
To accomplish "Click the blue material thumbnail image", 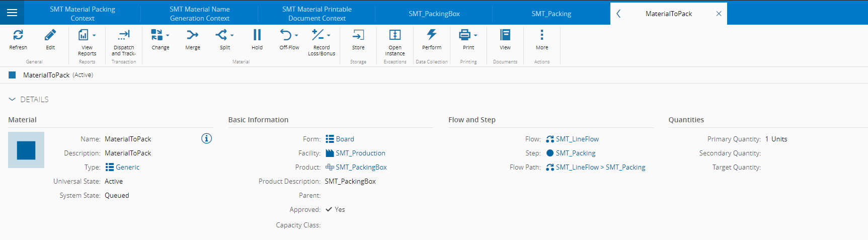I will pyautogui.click(x=26, y=150).
